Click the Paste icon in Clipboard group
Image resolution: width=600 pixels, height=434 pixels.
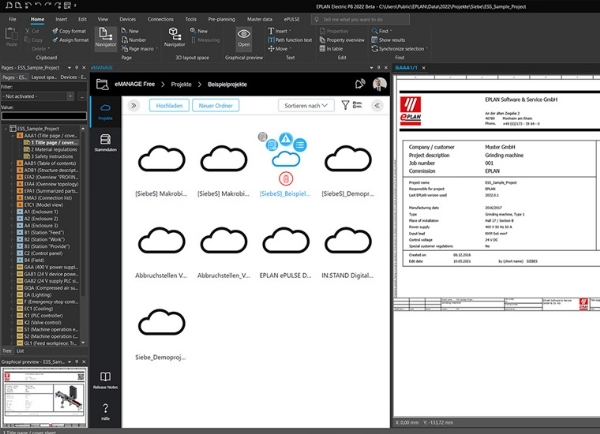click(11, 37)
